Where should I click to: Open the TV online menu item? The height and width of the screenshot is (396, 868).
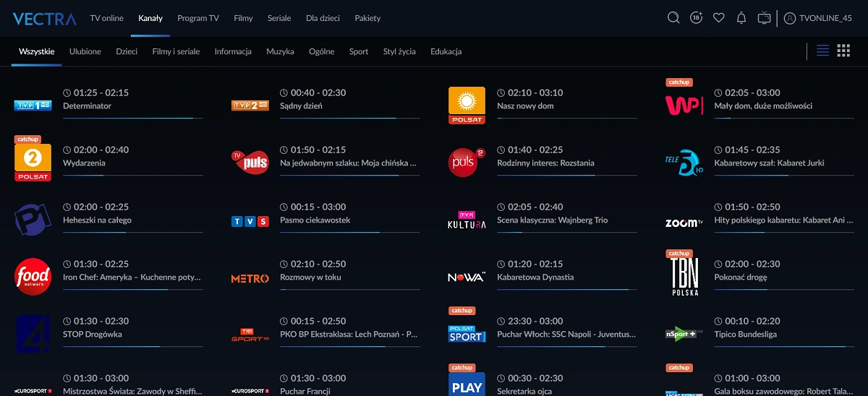(x=106, y=18)
